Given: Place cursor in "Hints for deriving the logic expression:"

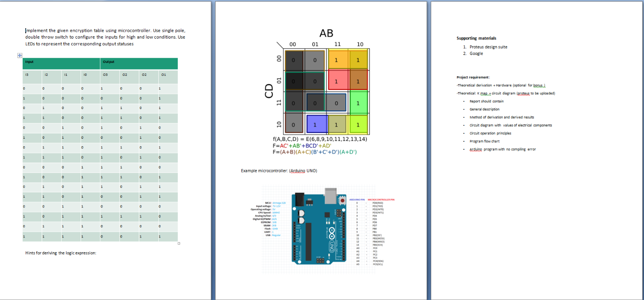Looking at the screenshot, I should [61, 253].
